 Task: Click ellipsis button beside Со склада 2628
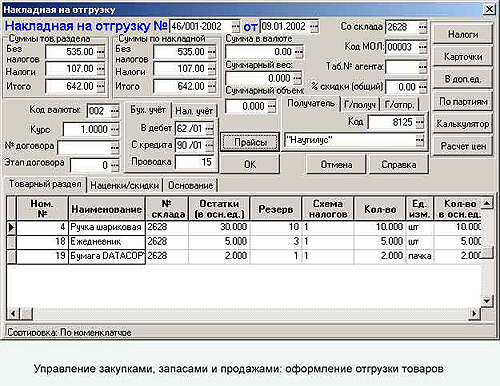pos(422,27)
